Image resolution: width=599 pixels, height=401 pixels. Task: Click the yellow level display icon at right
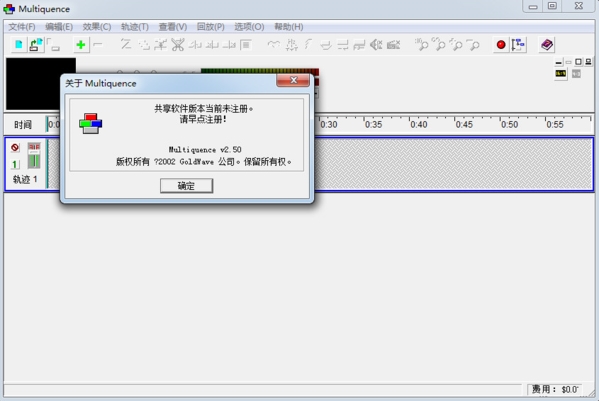coord(560,73)
